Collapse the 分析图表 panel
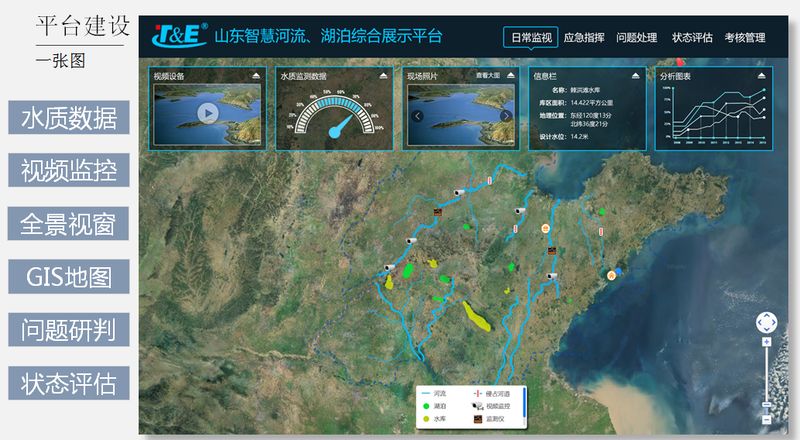This screenshot has height=440, width=800. pyautogui.click(x=763, y=76)
